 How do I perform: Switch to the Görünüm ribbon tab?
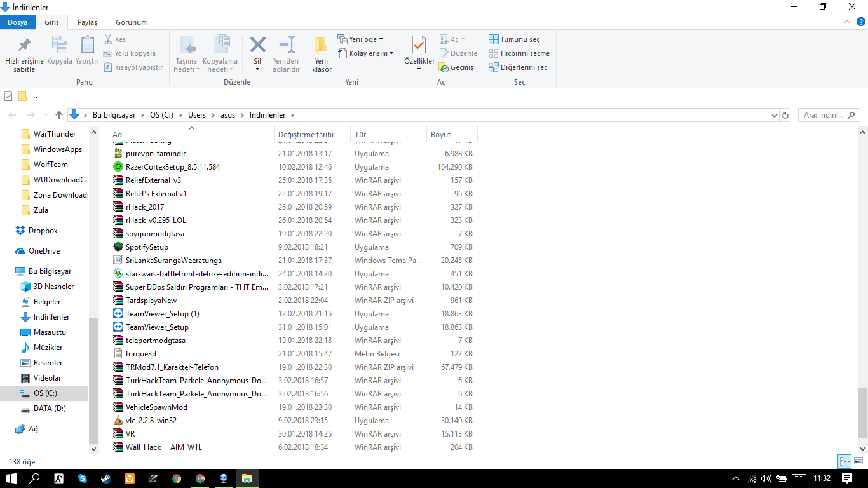coord(131,22)
